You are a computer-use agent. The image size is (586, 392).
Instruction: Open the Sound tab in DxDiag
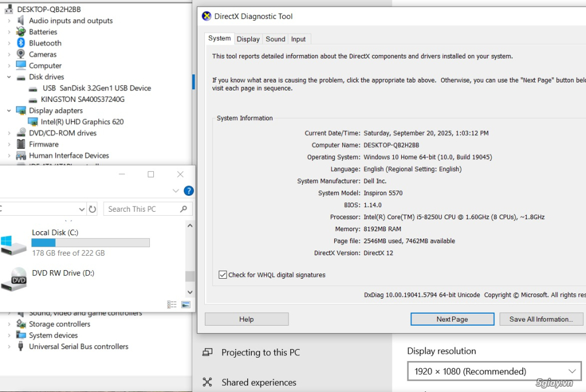tap(275, 38)
